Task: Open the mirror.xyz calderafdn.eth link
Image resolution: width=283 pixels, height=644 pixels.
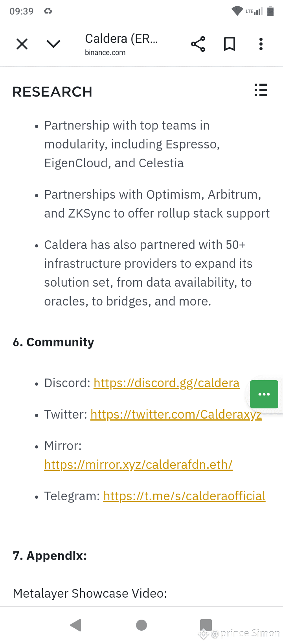Action: click(x=138, y=465)
